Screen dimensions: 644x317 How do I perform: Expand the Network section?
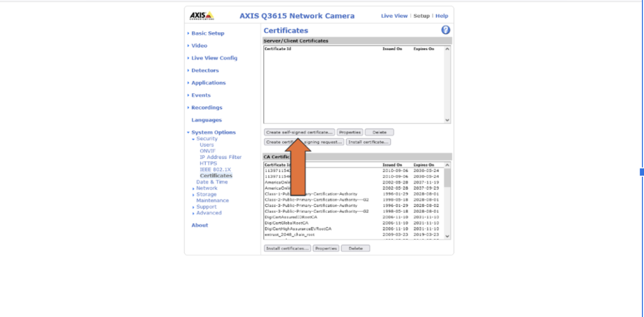coord(207,188)
